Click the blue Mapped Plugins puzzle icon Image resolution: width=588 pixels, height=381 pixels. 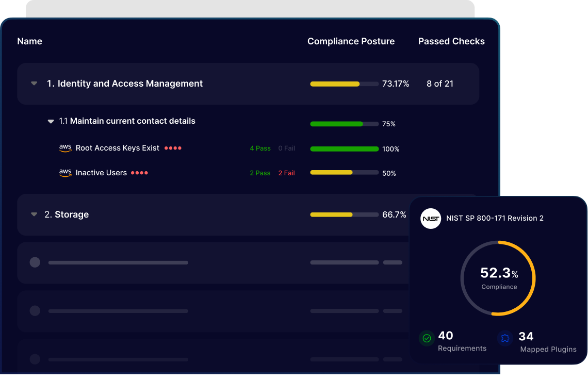tap(505, 338)
